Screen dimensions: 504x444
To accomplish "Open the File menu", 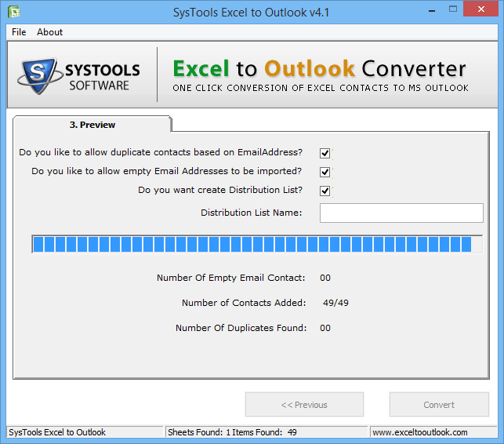I will tap(19, 32).
